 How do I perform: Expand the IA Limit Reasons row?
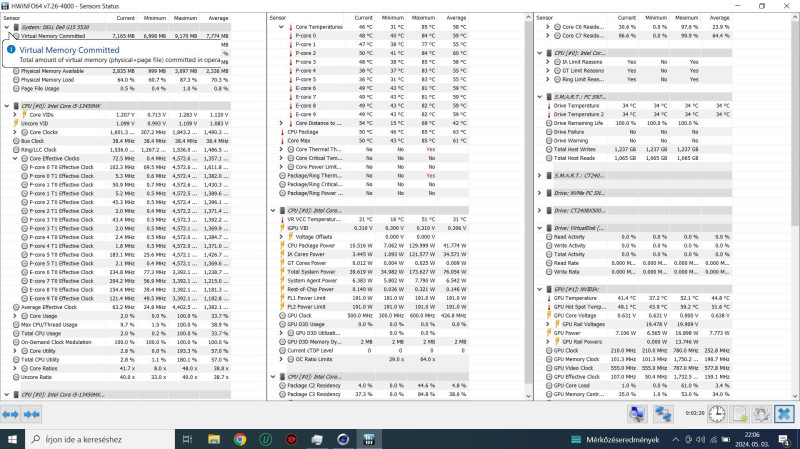click(548, 62)
